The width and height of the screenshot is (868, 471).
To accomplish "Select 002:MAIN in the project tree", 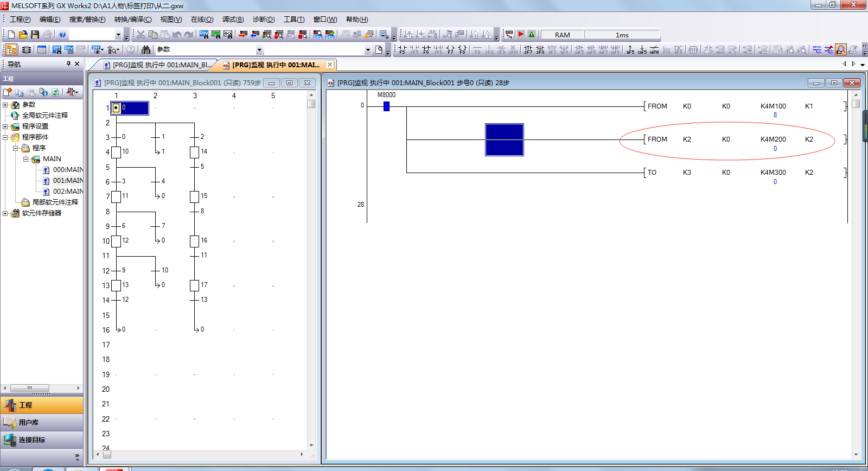I will (x=68, y=192).
